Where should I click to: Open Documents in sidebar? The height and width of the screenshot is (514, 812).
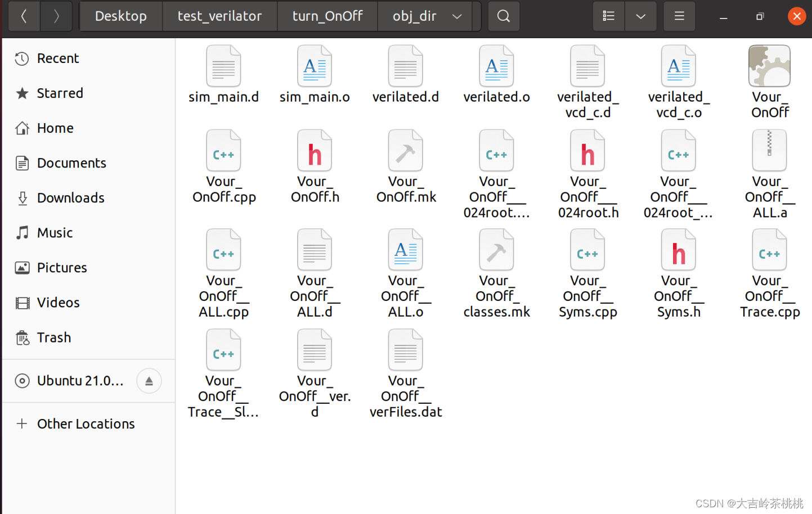pyautogui.click(x=89, y=163)
